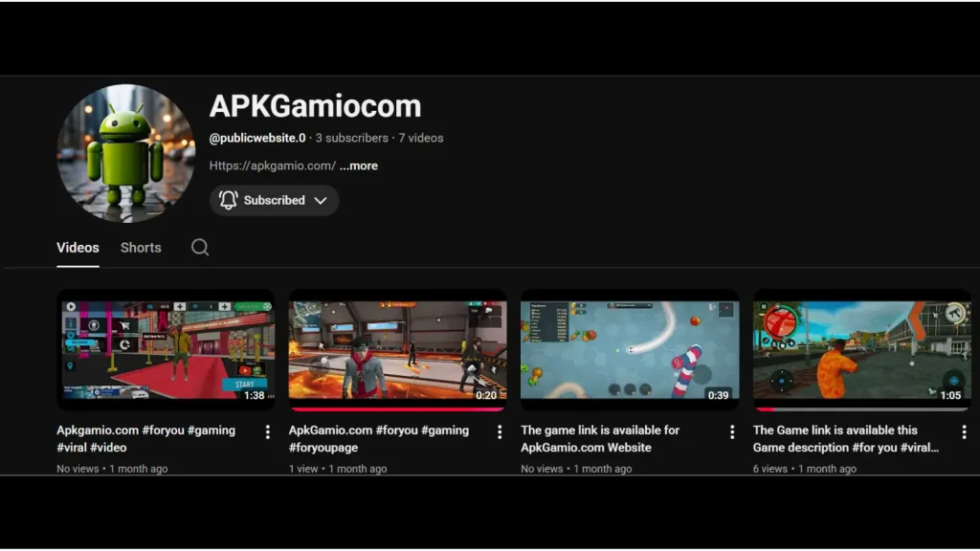Play the 0:20 lava arena video thumbnail
980x551 pixels.
(397, 349)
